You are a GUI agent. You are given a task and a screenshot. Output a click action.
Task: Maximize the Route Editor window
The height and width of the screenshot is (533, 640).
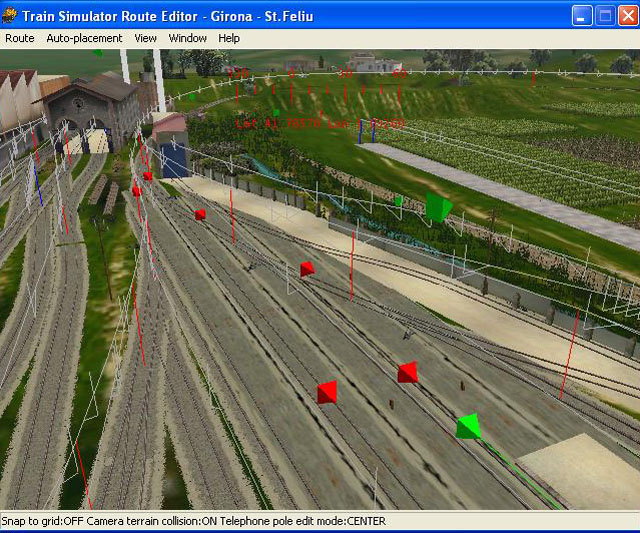[x=605, y=15]
